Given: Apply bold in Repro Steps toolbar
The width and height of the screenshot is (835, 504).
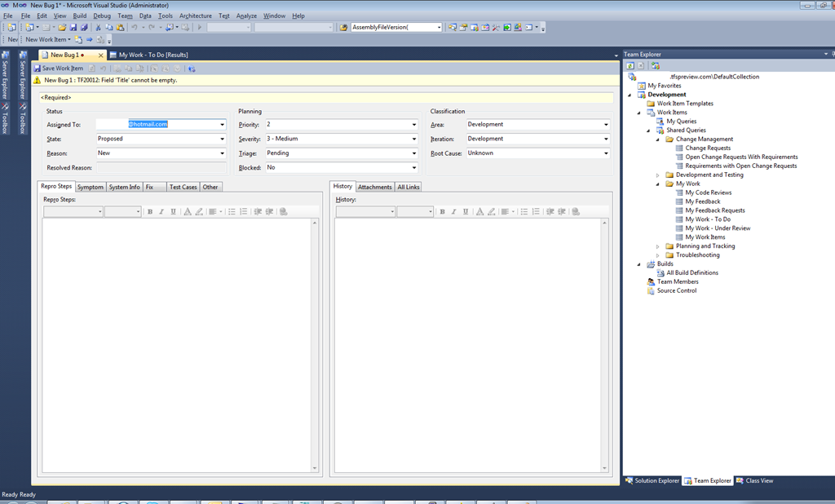Looking at the screenshot, I should point(150,211).
